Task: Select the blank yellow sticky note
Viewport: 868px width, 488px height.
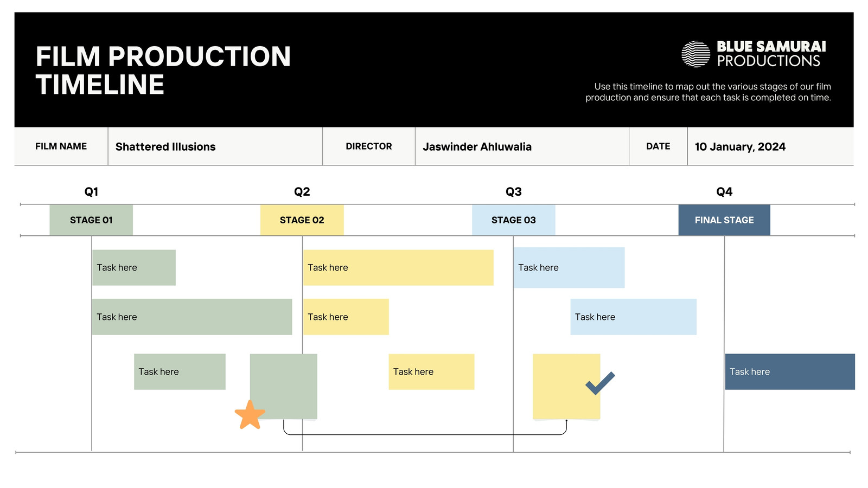Action: coord(566,387)
